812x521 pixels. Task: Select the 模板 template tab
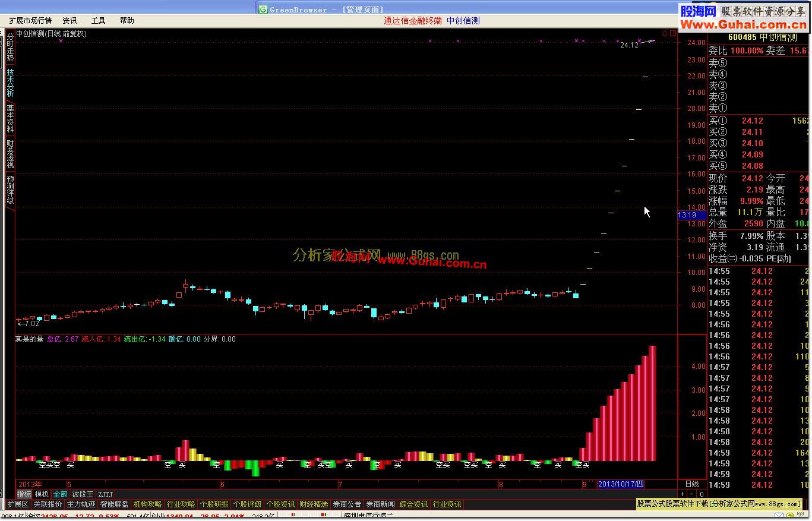click(42, 494)
